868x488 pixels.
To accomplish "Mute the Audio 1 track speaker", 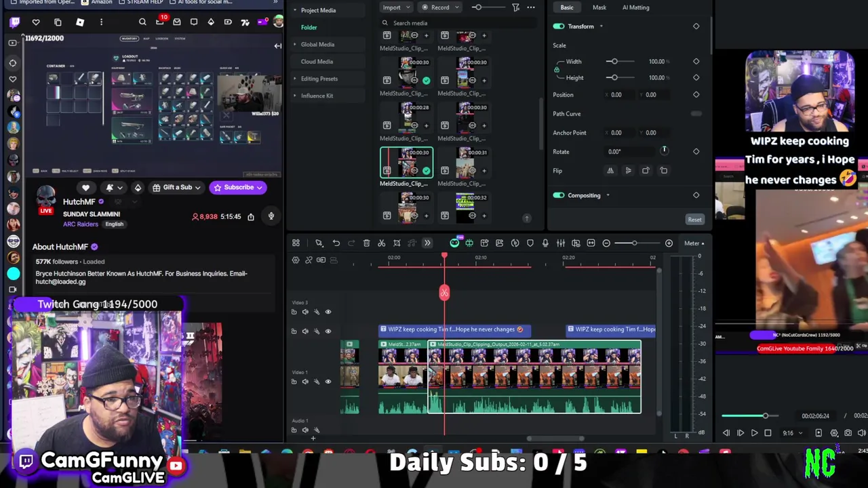I will click(305, 430).
